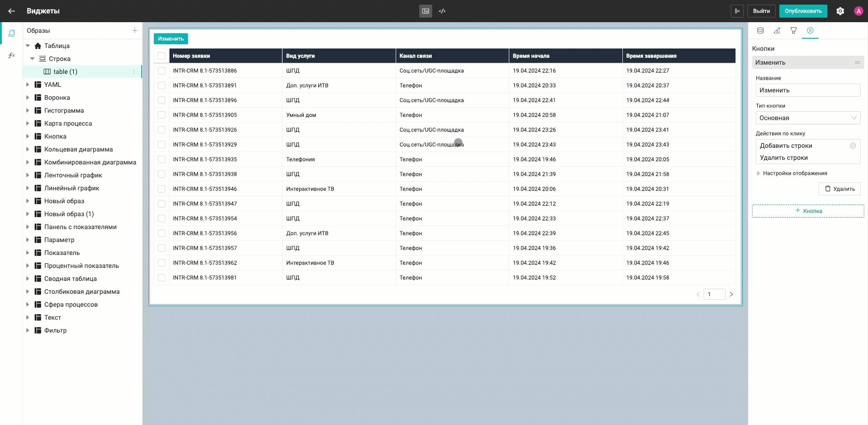Open the data source tab in the right panel
The height and width of the screenshot is (425, 868).
click(x=760, y=30)
